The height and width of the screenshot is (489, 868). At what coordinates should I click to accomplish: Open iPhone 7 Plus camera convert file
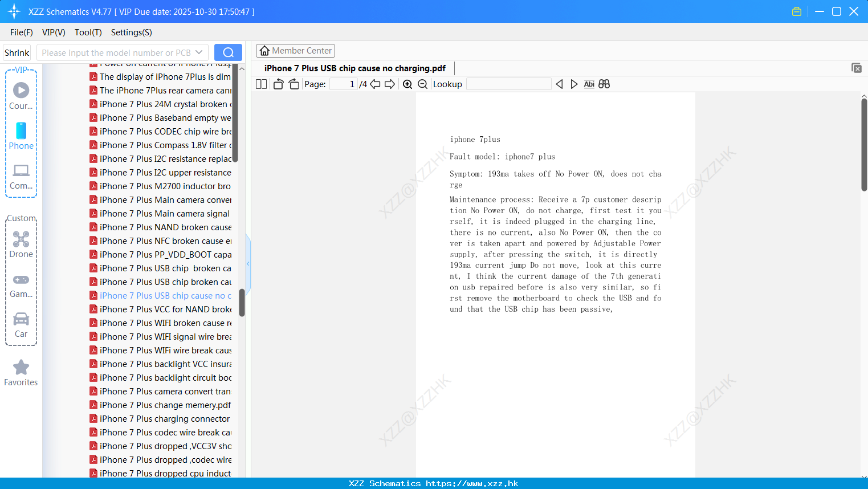161,392
